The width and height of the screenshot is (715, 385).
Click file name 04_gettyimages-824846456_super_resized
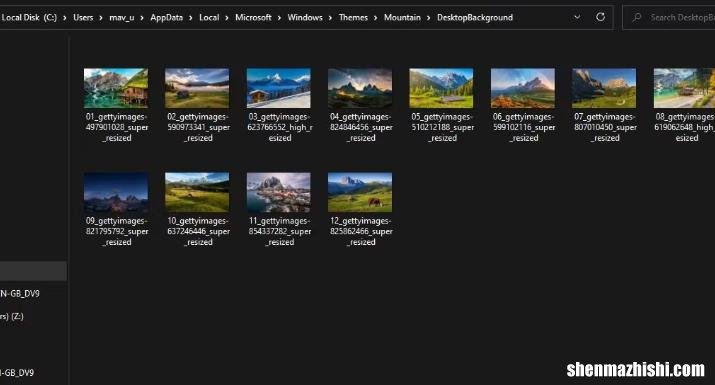click(x=361, y=127)
